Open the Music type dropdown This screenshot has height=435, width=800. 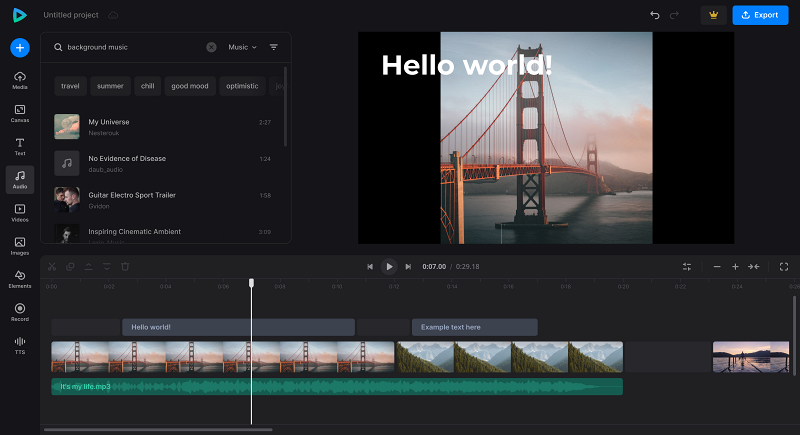(x=242, y=47)
